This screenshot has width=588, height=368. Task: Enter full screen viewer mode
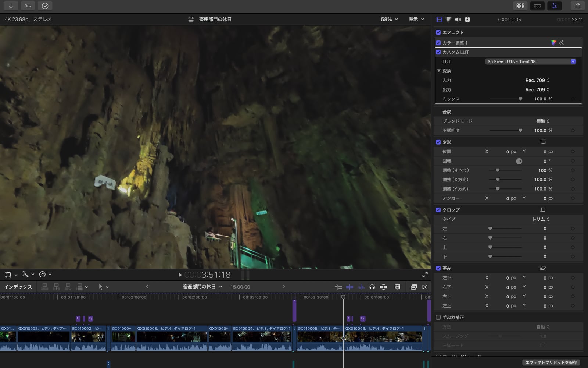coord(425,275)
